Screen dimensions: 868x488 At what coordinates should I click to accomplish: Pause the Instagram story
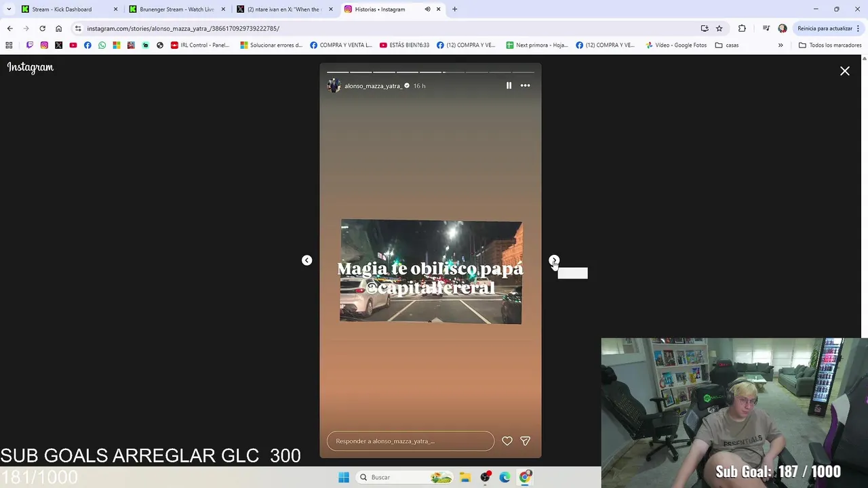(509, 85)
